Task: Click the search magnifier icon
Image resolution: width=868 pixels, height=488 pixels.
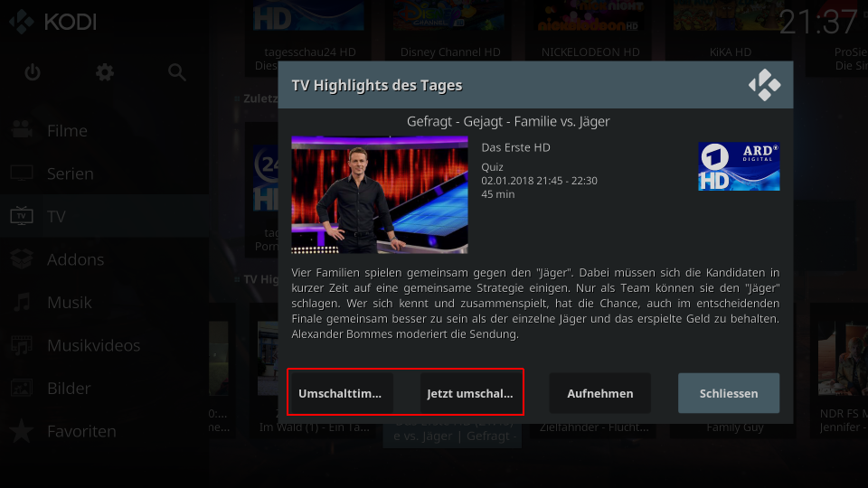Action: (x=177, y=72)
